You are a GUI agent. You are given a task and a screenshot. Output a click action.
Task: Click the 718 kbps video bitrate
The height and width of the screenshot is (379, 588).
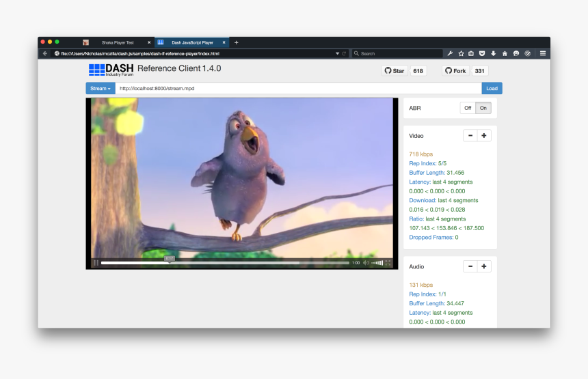click(420, 154)
